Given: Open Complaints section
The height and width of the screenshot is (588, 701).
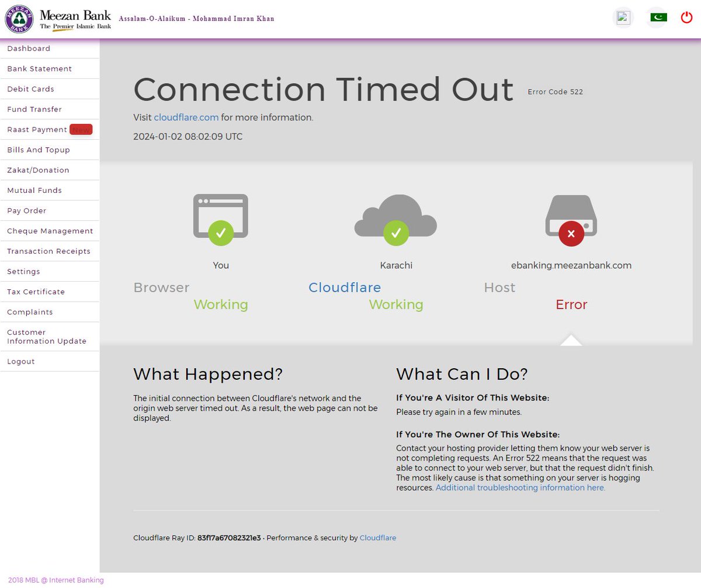Looking at the screenshot, I should (x=50, y=312).
